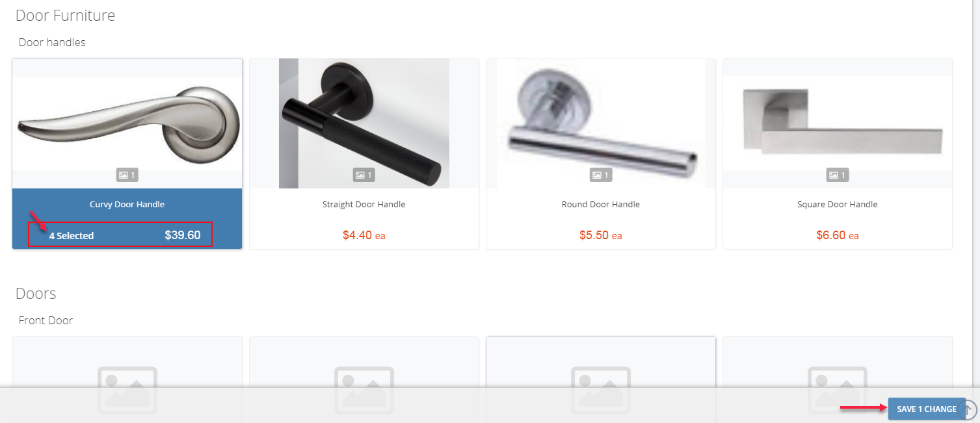Open image count badge on Square Door Handle
The image size is (980, 423).
click(837, 175)
